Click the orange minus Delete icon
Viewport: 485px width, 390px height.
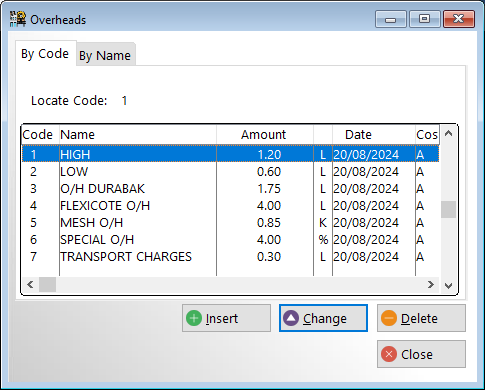click(389, 318)
